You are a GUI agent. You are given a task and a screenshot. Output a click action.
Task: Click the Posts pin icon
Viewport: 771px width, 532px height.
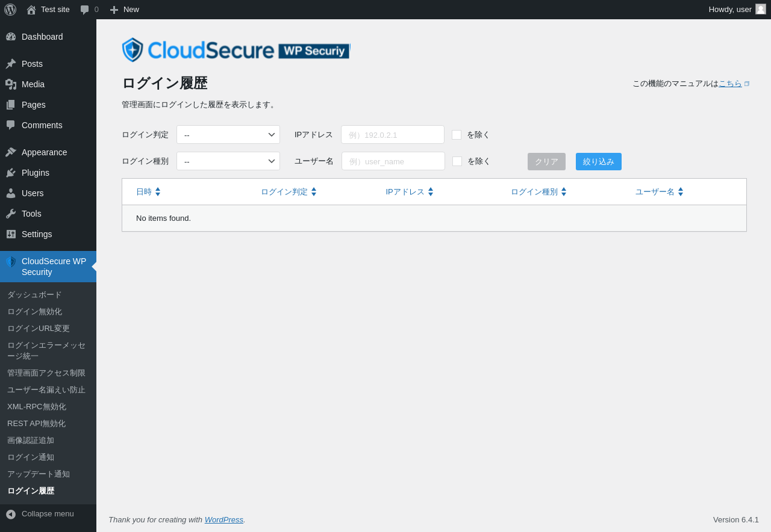11,64
